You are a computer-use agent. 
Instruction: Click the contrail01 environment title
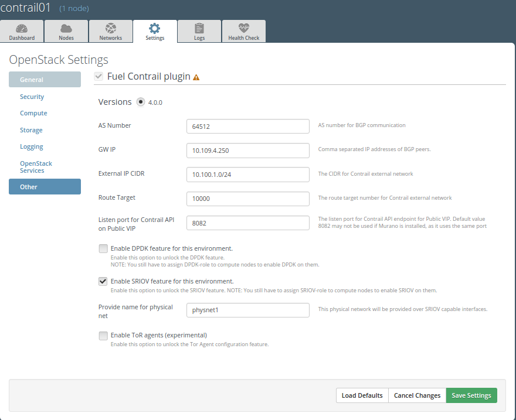(x=25, y=8)
